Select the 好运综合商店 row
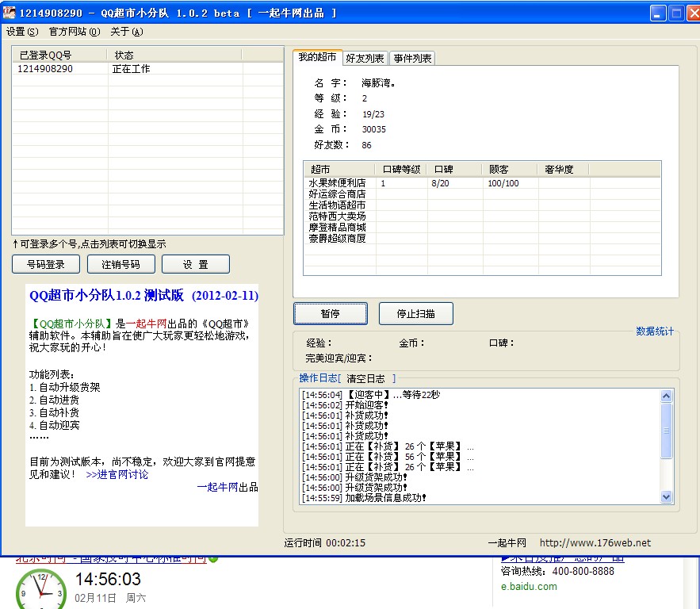 coord(482,194)
